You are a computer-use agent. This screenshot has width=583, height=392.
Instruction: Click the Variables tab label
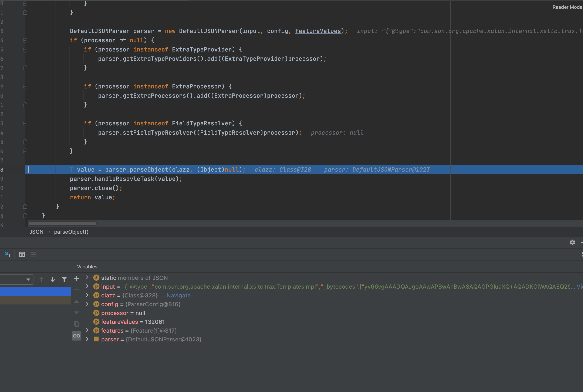click(x=87, y=267)
